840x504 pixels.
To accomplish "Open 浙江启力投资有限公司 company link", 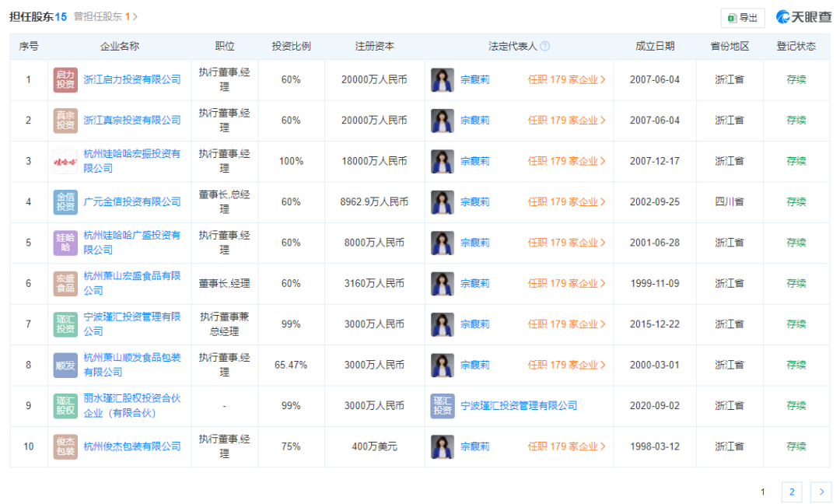I will pyautogui.click(x=131, y=79).
